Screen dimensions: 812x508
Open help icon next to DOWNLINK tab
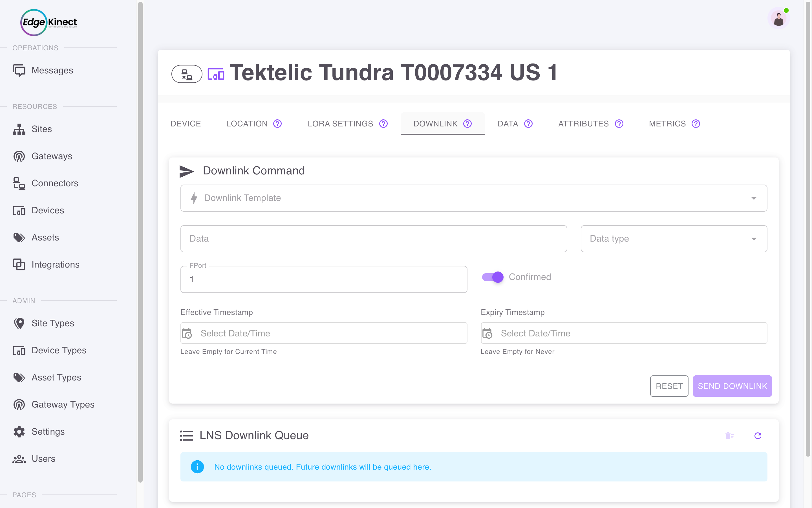[467, 124]
